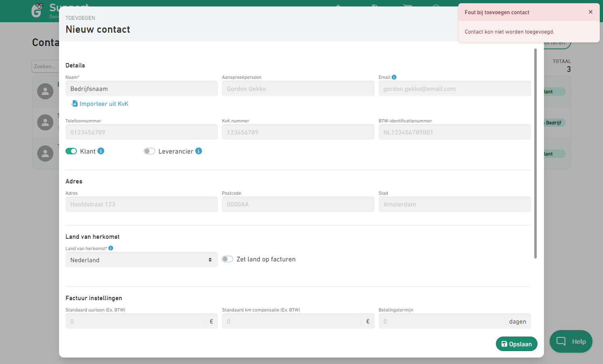Click the Zoeken search box behind the dialog
The image size is (603, 364).
45,66
